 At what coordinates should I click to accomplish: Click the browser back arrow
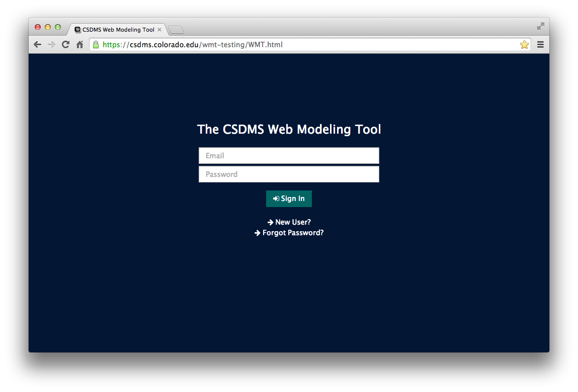(38, 45)
